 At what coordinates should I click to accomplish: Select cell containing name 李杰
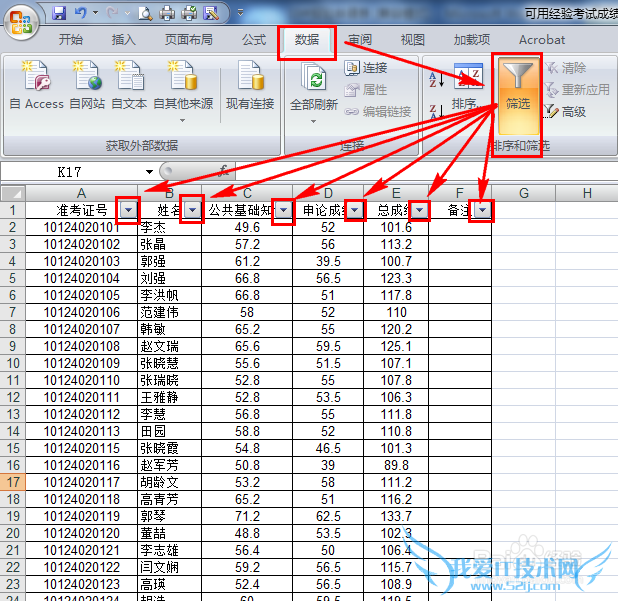coord(170,228)
